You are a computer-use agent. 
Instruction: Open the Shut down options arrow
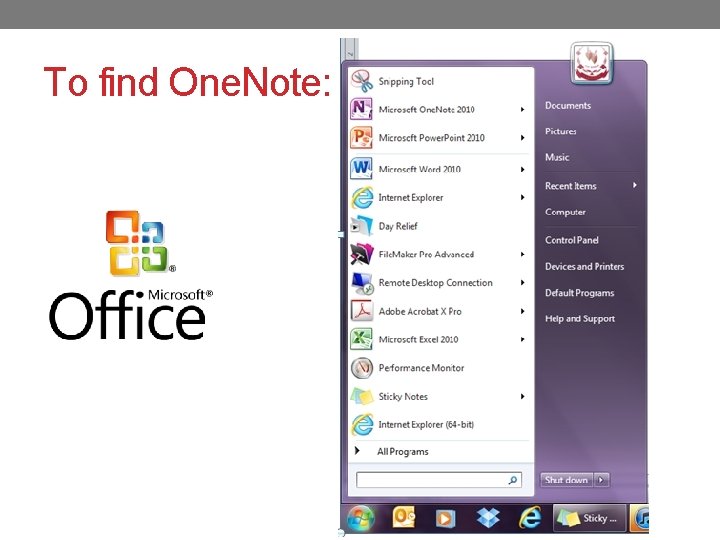602,480
